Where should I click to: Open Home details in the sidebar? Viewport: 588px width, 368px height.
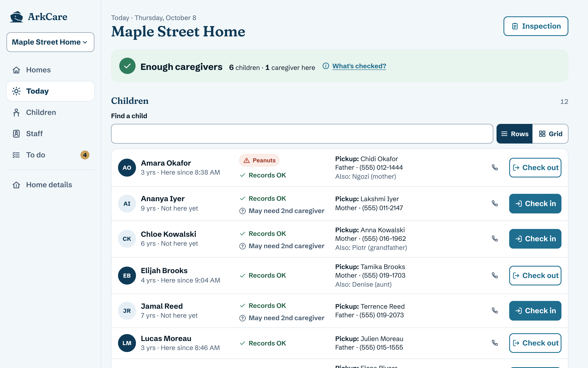coord(50,185)
